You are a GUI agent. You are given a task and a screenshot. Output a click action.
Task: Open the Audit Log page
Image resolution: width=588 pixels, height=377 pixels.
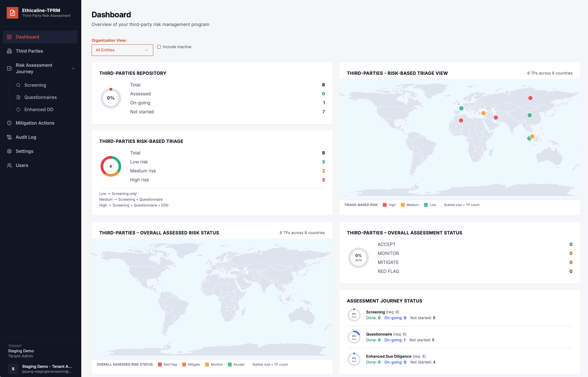[40, 137]
